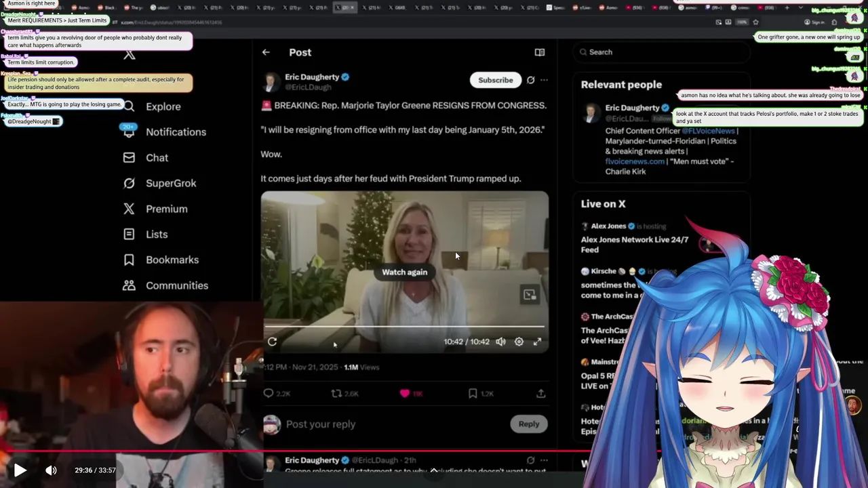Click the Search box on X
The width and height of the screenshot is (868, 488).
(x=661, y=52)
